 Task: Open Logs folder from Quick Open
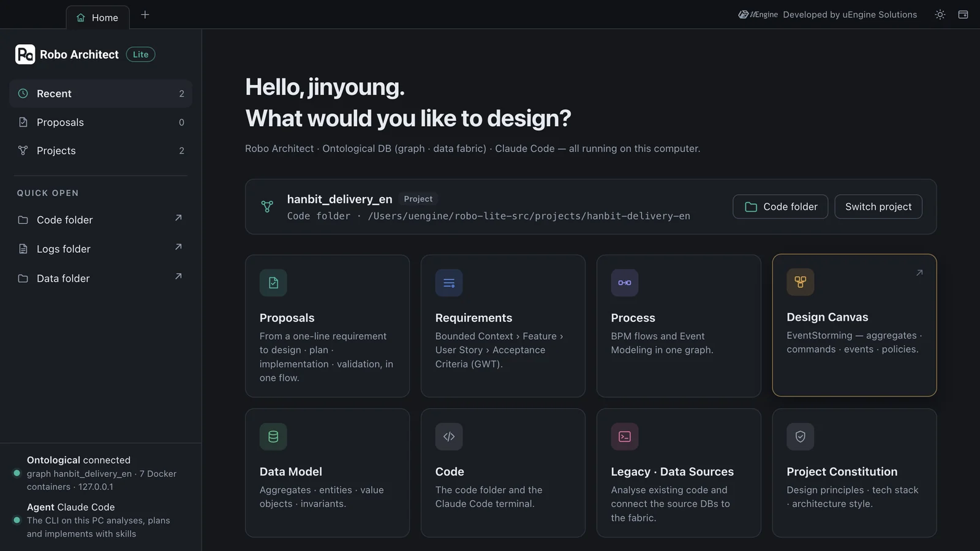pyautogui.click(x=100, y=249)
